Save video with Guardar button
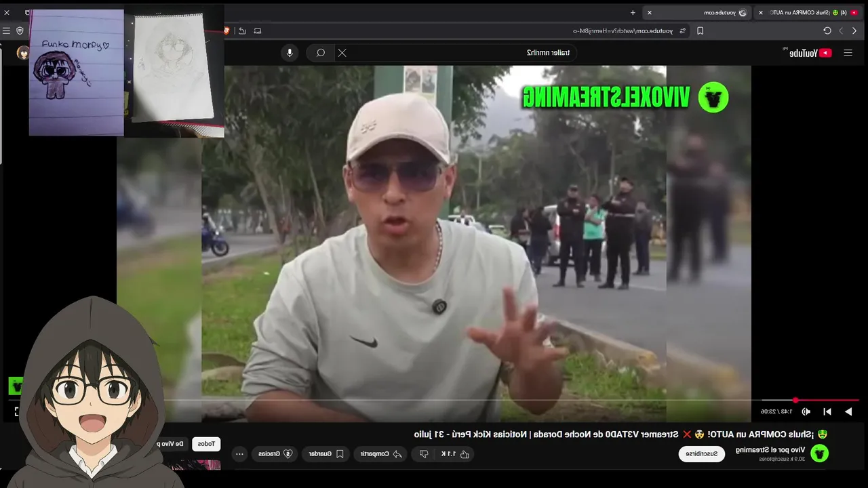The width and height of the screenshot is (868, 488). pos(325,453)
